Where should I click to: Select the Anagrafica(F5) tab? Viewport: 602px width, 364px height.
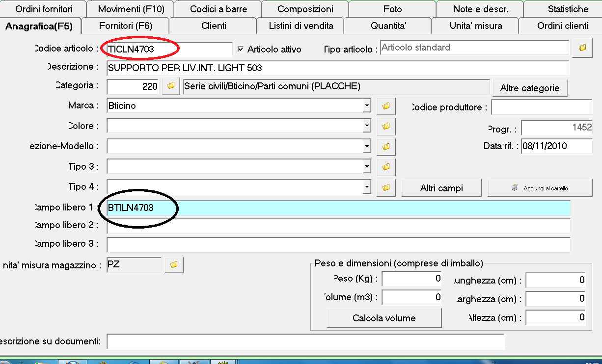click(x=39, y=26)
